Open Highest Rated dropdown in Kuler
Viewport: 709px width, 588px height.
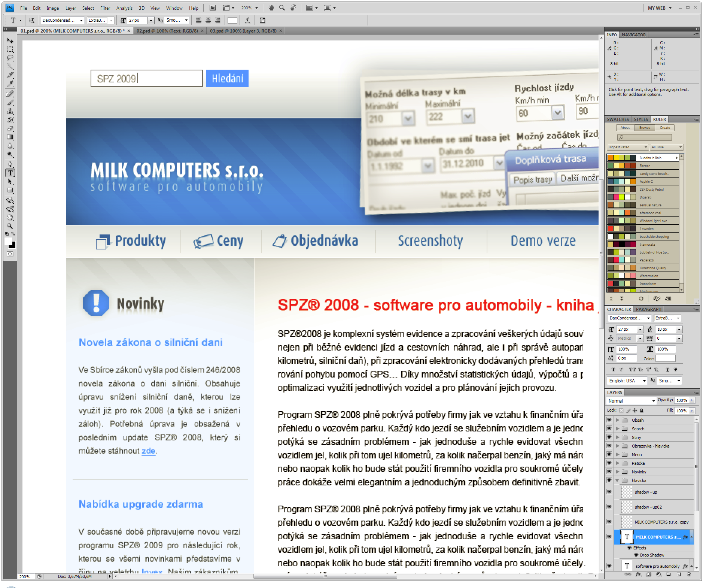pyautogui.click(x=628, y=147)
